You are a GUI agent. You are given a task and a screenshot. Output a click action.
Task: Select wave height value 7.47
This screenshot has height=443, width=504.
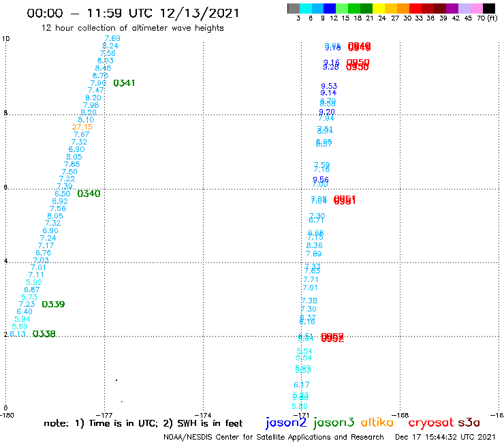[x=96, y=91]
